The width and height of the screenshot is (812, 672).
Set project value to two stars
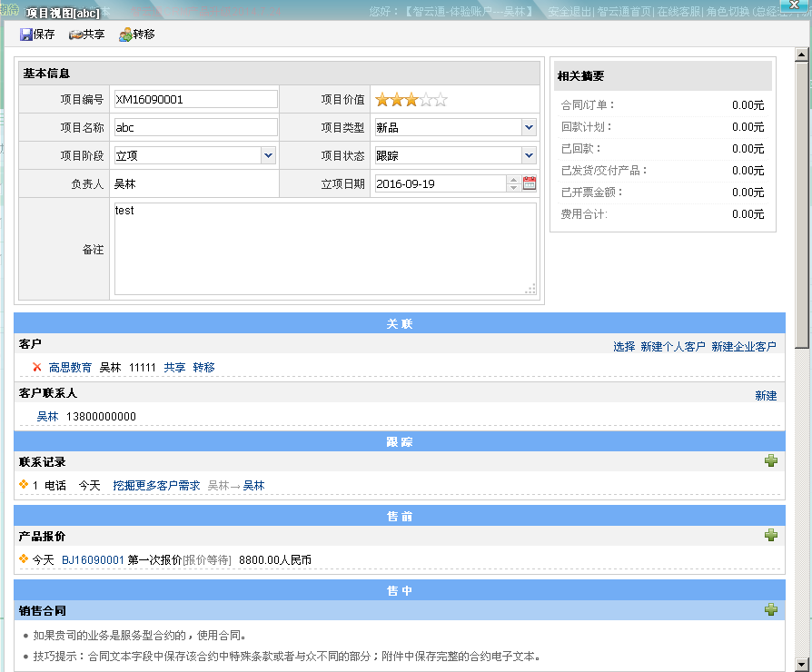397,99
